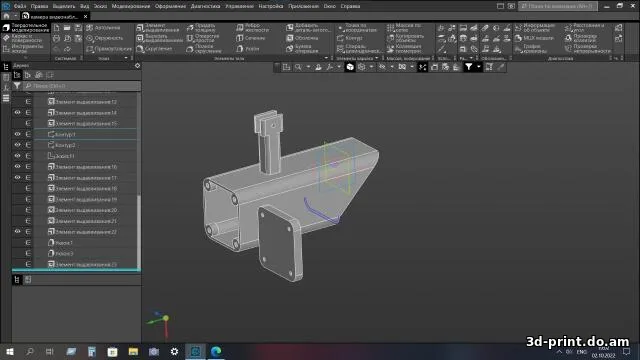Activate the Придать толщину command
The height and width of the screenshot is (360, 640).
click(x=201, y=28)
